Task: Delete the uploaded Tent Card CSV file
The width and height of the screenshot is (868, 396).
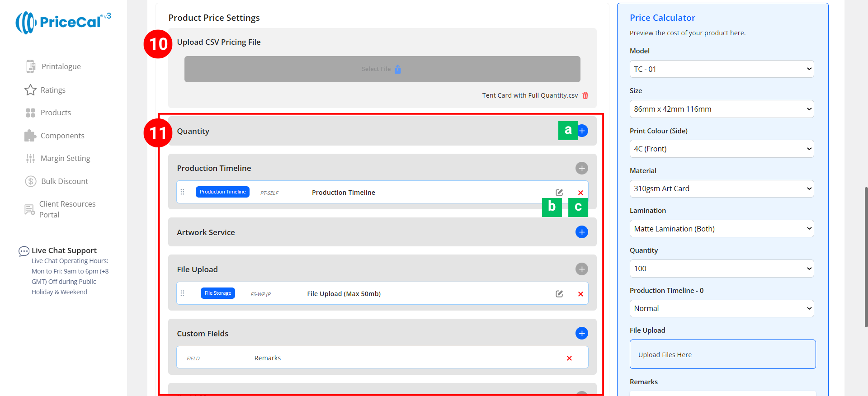Action: 585,95
